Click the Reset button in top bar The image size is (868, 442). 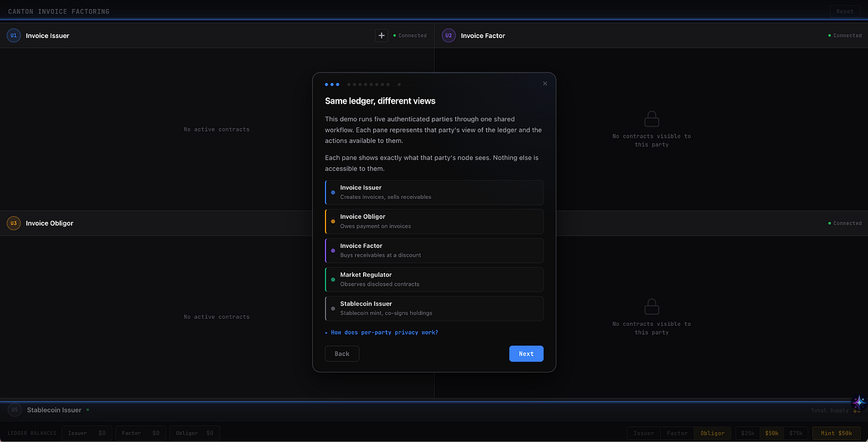click(845, 11)
